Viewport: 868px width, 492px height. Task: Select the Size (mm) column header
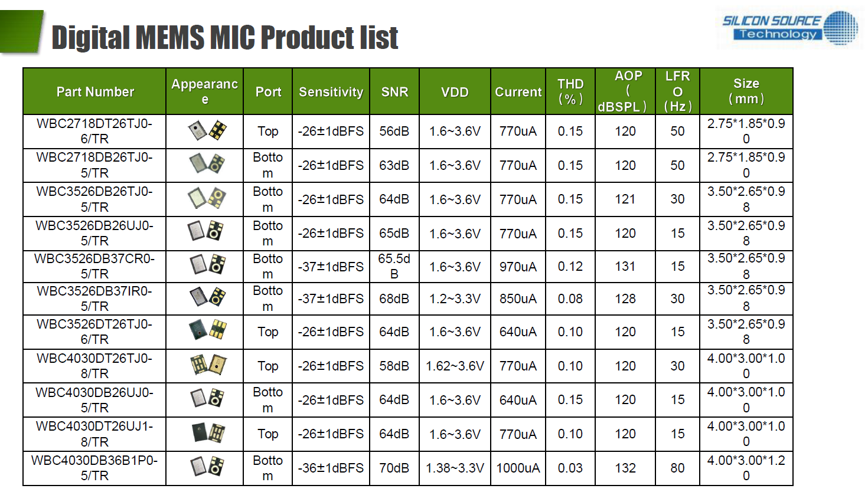[x=746, y=91]
